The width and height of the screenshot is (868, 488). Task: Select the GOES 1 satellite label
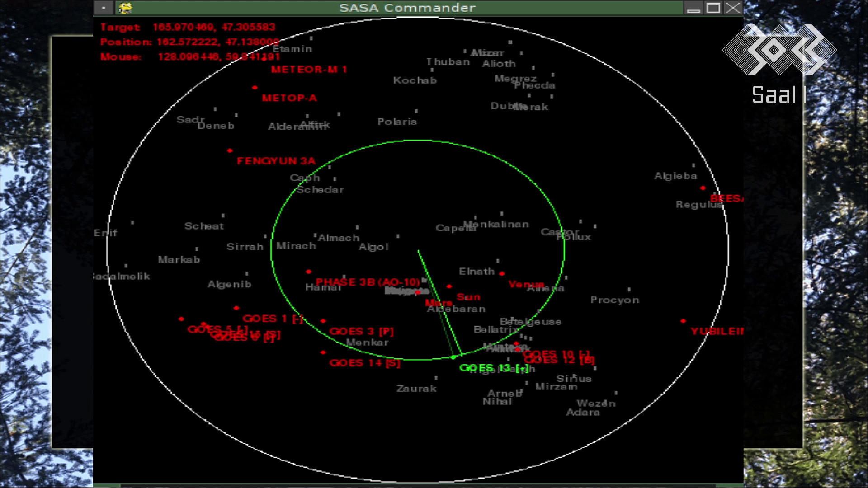coord(273,319)
